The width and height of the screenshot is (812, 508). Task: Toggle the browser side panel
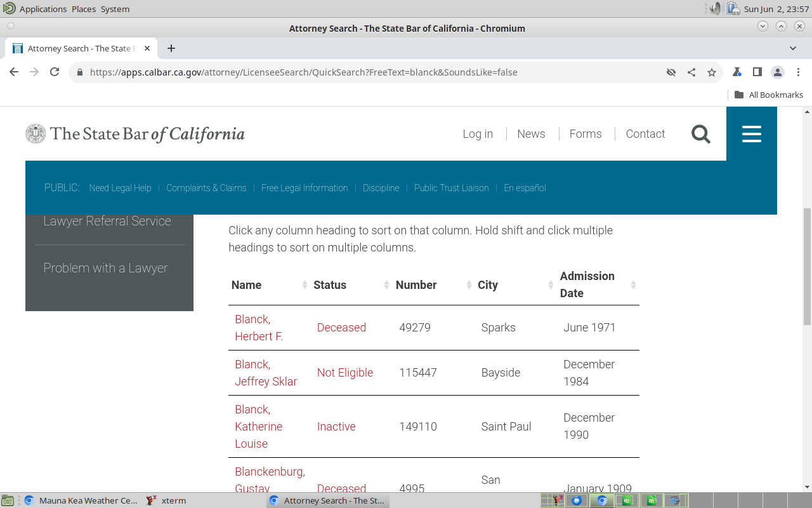[757, 72]
